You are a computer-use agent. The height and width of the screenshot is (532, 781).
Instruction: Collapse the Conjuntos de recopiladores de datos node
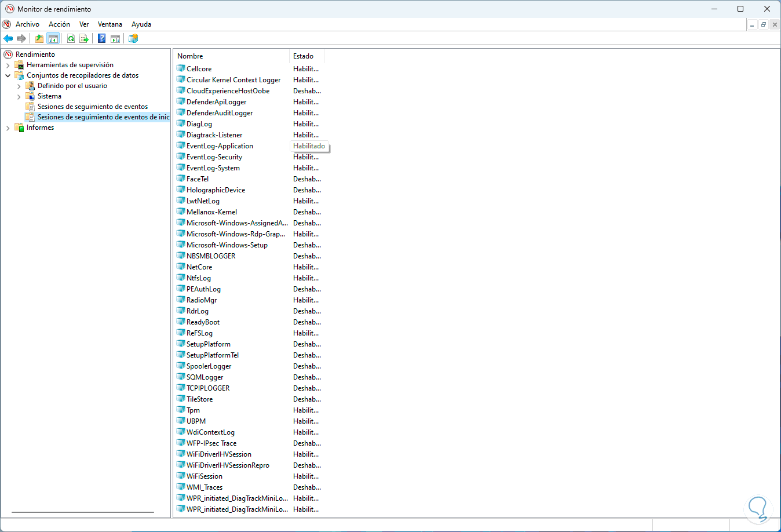point(8,76)
